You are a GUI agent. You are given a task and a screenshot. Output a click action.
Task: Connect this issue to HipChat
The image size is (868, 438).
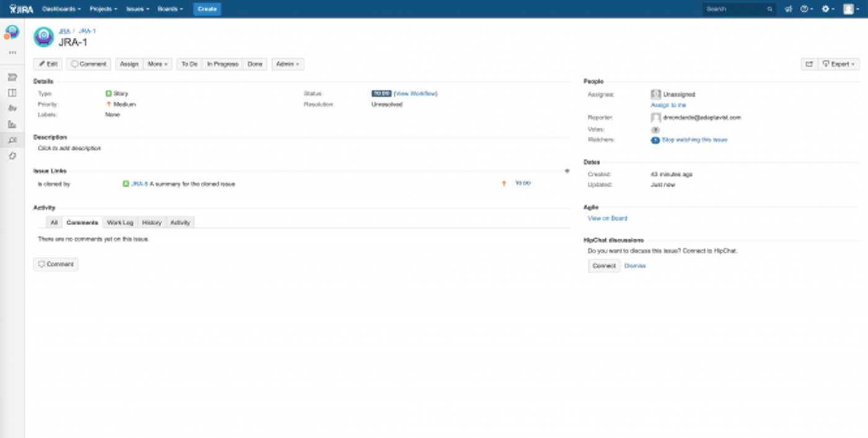[603, 266]
